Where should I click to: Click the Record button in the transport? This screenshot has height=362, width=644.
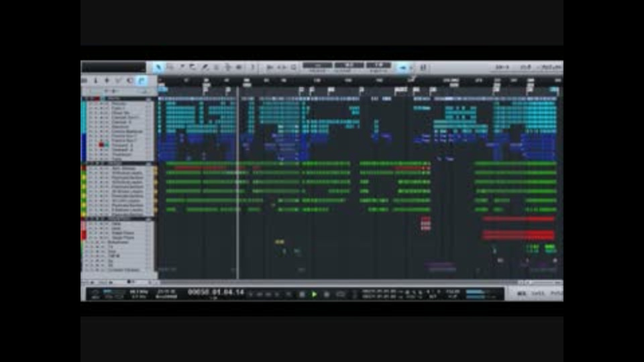tap(327, 294)
